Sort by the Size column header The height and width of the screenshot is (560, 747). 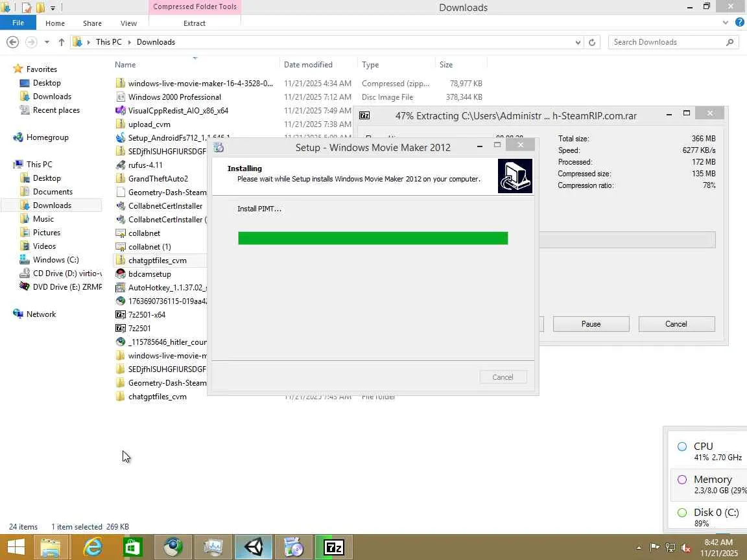click(x=460, y=65)
